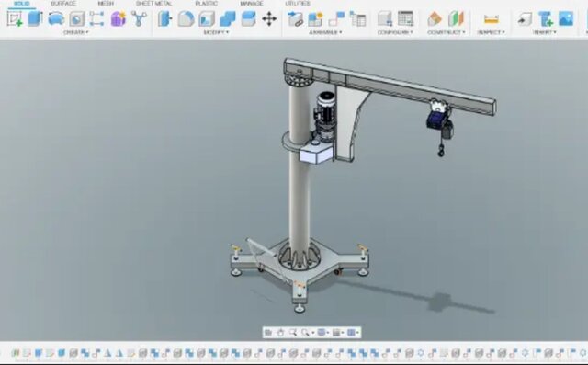The height and width of the screenshot is (365, 588).
Task: Select the Shell tool
Action: click(x=207, y=18)
